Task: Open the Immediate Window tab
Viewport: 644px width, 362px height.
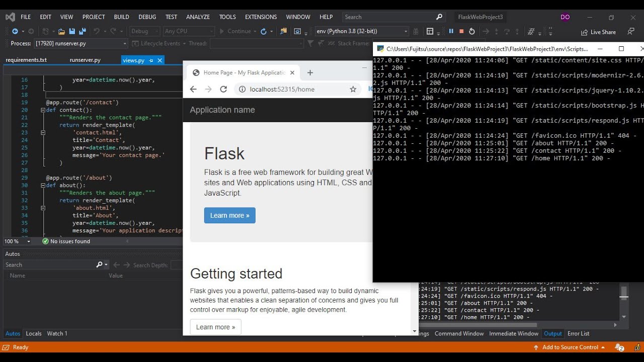Action: click(x=514, y=333)
